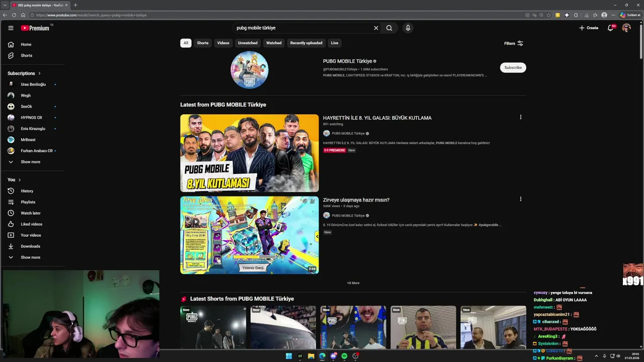Go back with browser back arrow

click(x=5, y=15)
